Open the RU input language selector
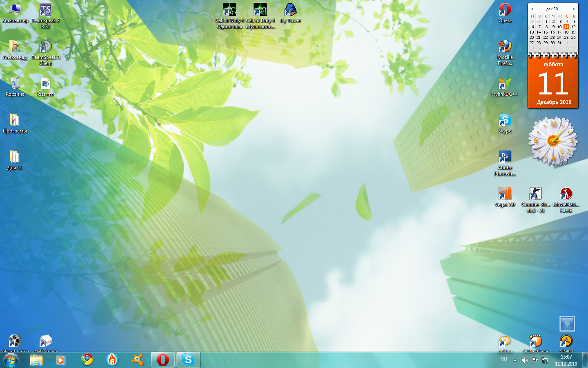This screenshot has height=368, width=588. coord(504,359)
